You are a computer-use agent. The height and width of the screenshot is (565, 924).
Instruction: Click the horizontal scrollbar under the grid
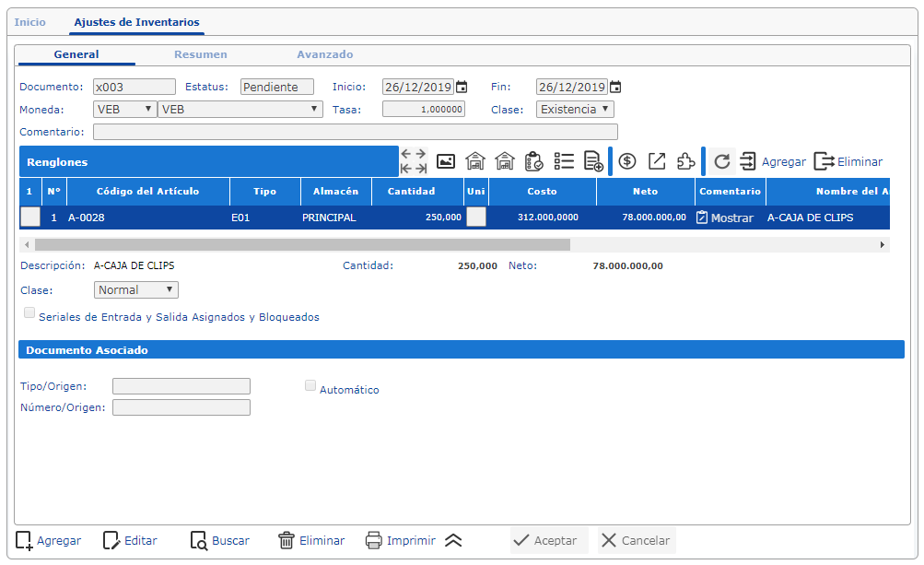[x=302, y=245]
